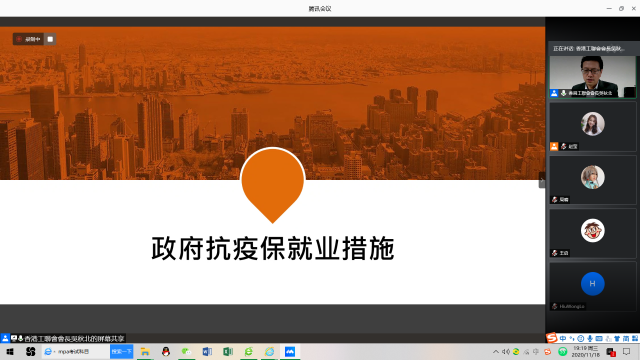Collapse the participant video side panel

tap(542, 182)
